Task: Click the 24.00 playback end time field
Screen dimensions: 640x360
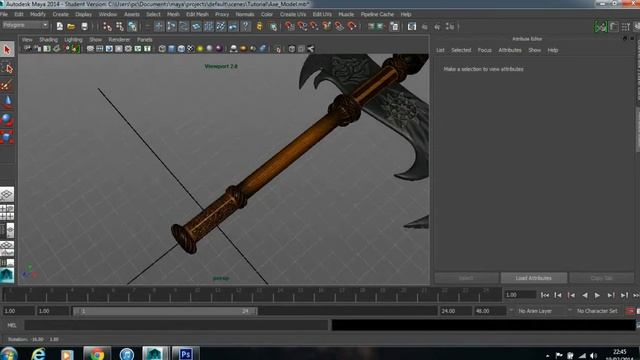Action: 455,311
